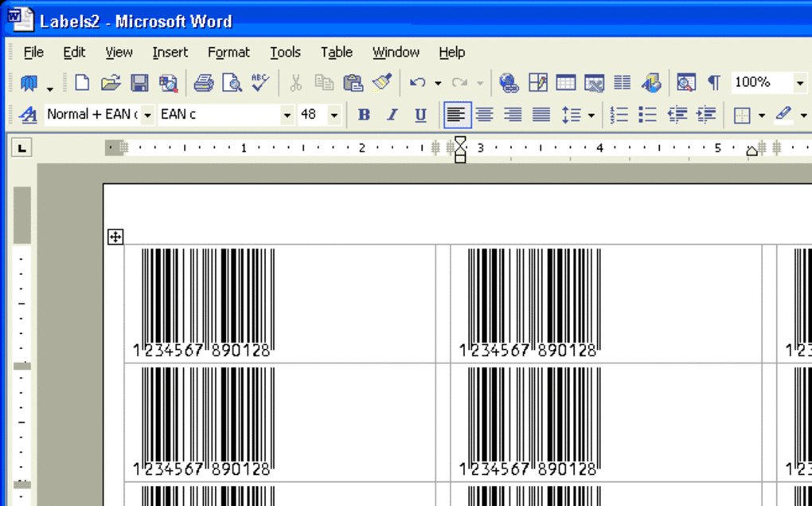
Task: Toggle Bold formatting
Action: pos(364,115)
